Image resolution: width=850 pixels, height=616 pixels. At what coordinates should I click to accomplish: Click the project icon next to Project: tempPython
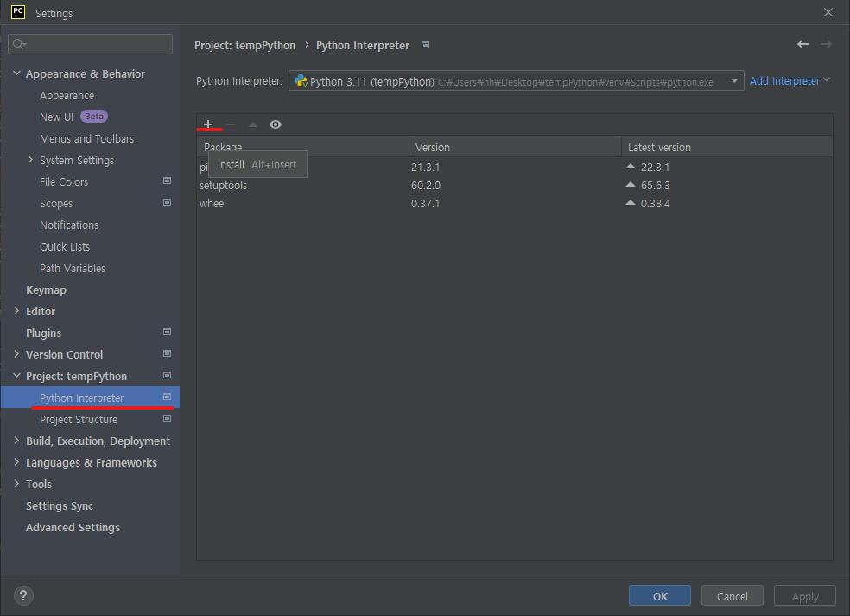(167, 376)
